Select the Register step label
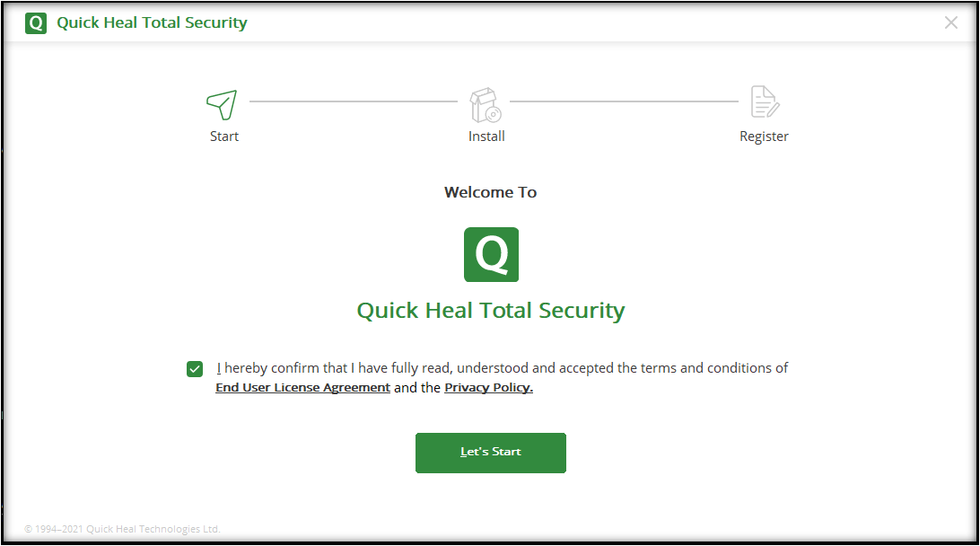The image size is (980, 546). point(764,137)
